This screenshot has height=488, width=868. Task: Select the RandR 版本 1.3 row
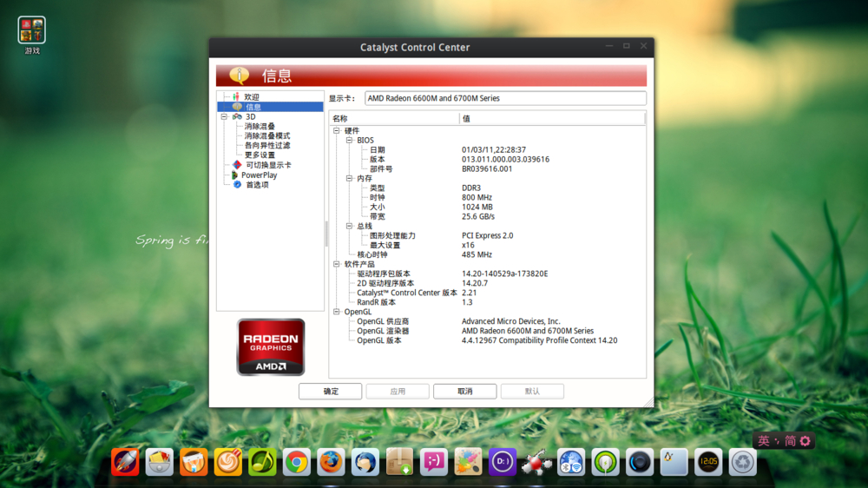[487, 302]
